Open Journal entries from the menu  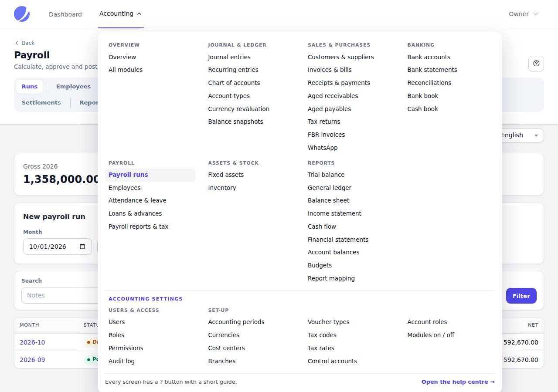pos(229,57)
